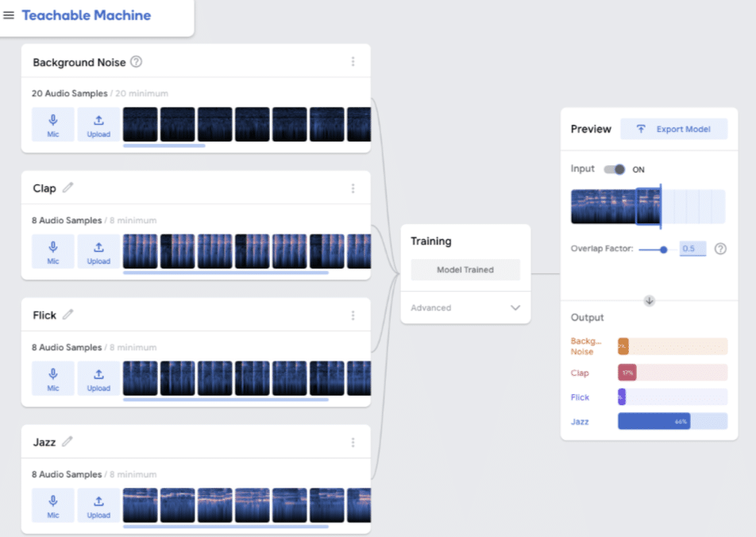Viewport: 756px width, 537px height.
Task: Edit the Flick class name
Action: 68,315
